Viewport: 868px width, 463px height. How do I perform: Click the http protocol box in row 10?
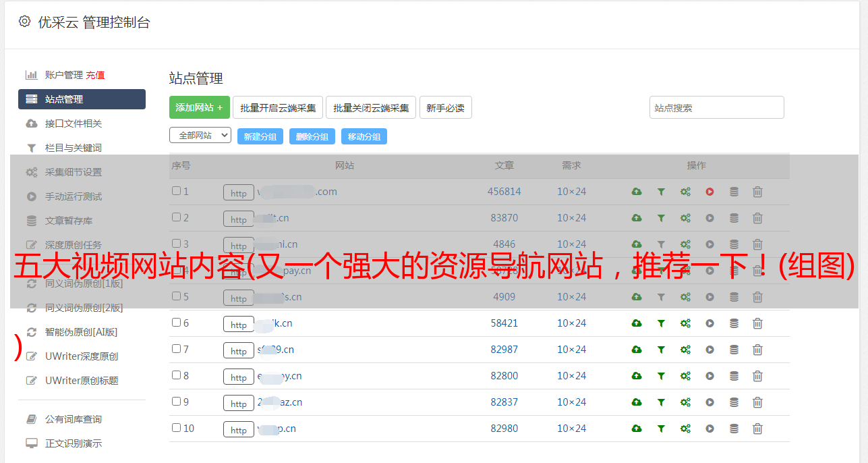pyautogui.click(x=239, y=430)
